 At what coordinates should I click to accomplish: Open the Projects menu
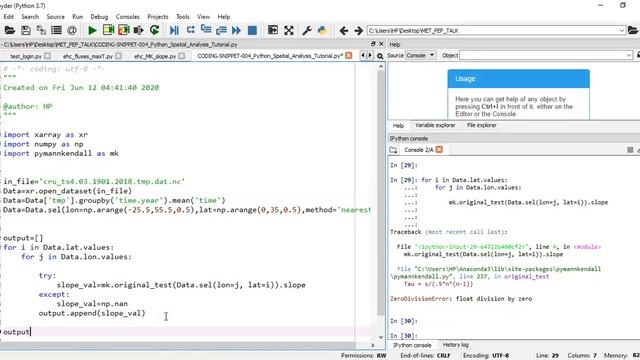[158, 17]
